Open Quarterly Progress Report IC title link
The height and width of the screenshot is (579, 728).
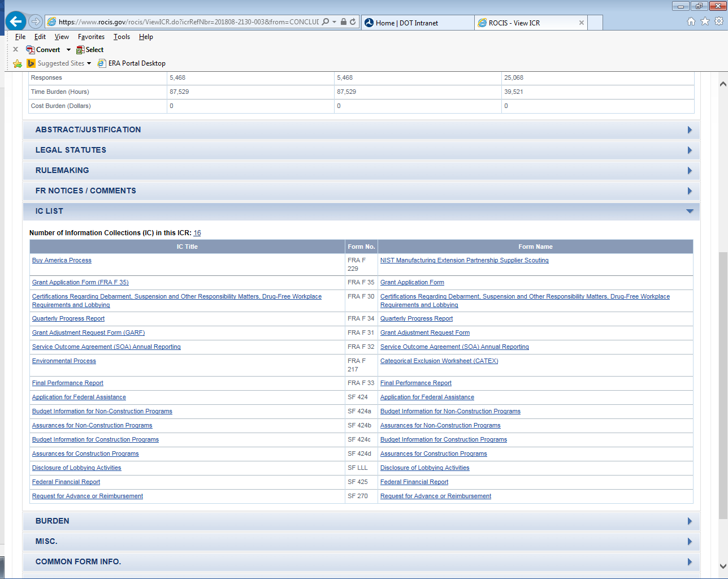click(x=68, y=319)
